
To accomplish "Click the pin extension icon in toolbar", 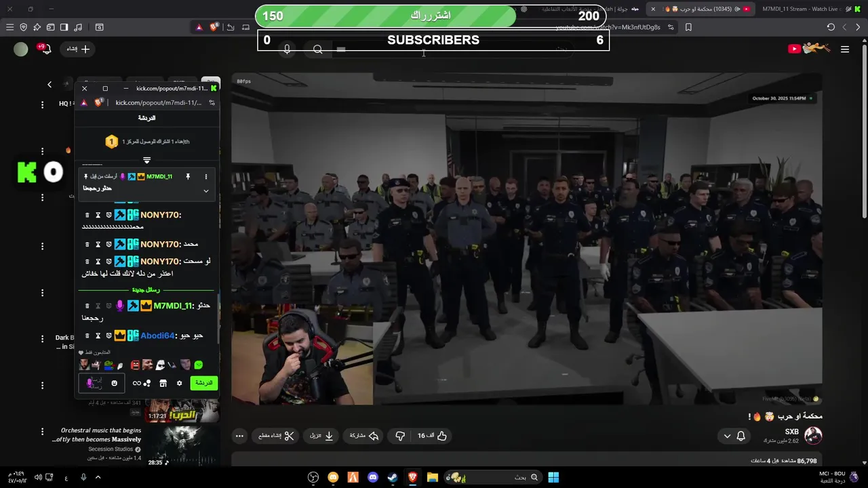I will [x=37, y=27].
